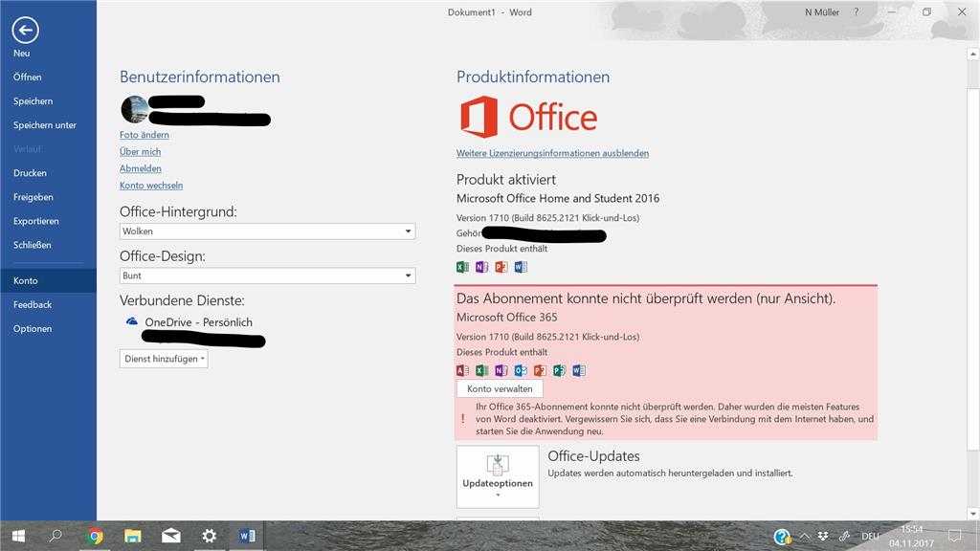This screenshot has height=551, width=980.
Task: Open the Office-Hintergrund dropdown showing Wolken
Action: pyautogui.click(x=268, y=231)
